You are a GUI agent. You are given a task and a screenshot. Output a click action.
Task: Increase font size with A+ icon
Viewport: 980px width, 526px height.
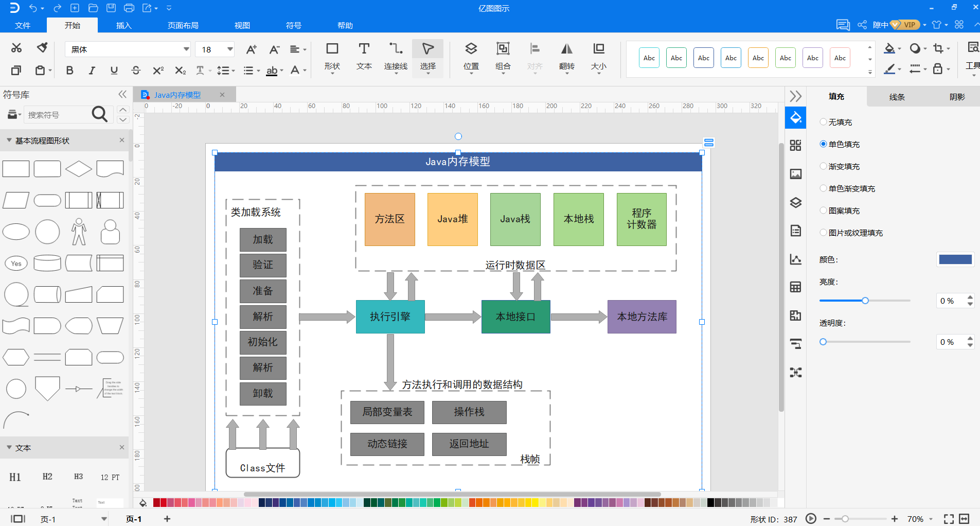(251, 49)
